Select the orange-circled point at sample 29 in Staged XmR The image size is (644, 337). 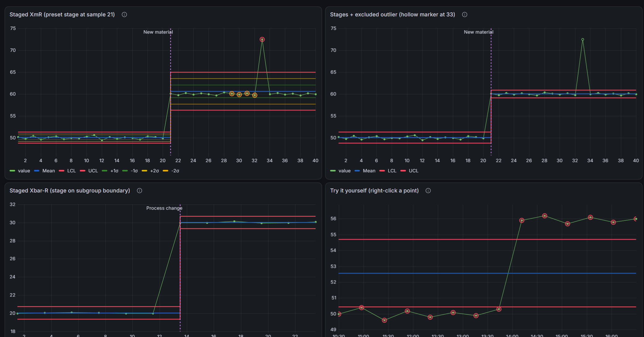[x=232, y=94]
